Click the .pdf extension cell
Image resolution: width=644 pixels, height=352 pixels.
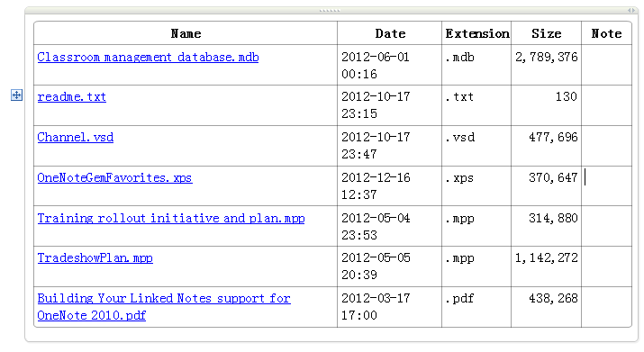(x=476, y=307)
